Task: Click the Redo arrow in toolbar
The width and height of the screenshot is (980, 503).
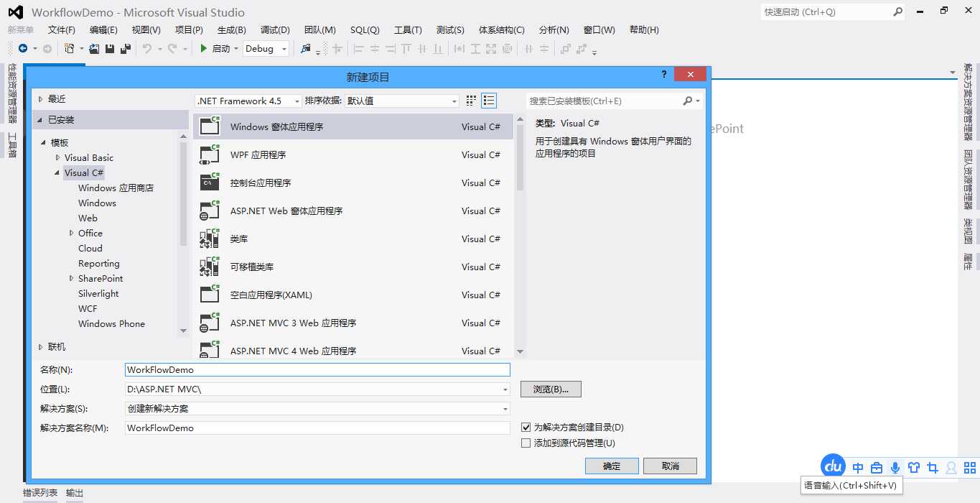Action: (172, 48)
